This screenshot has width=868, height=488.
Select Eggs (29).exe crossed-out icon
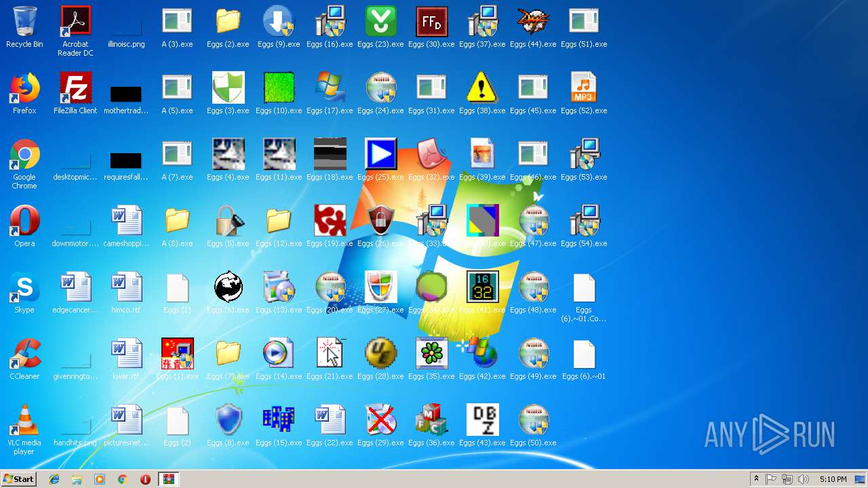[380, 426]
